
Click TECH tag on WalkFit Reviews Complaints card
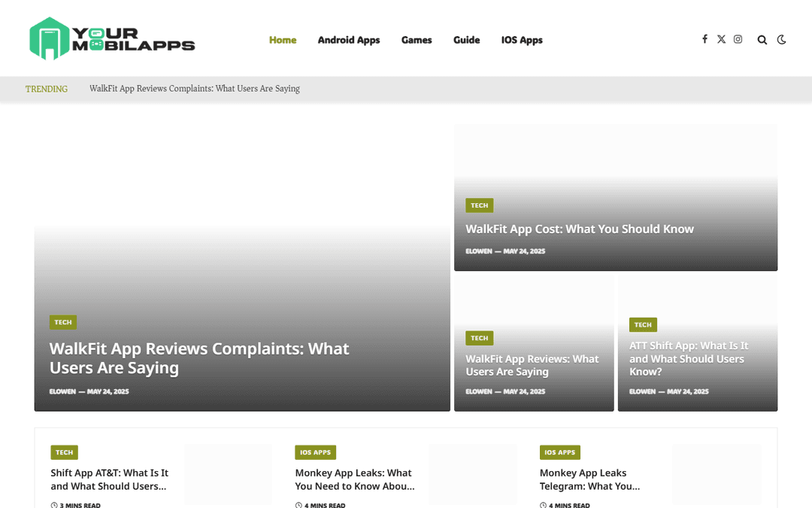63,322
